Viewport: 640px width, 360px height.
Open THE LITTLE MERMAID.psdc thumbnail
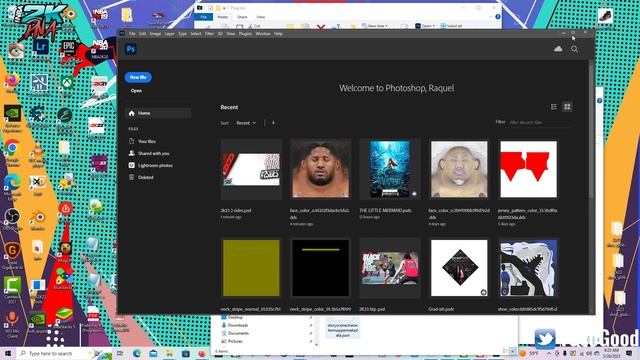click(390, 169)
